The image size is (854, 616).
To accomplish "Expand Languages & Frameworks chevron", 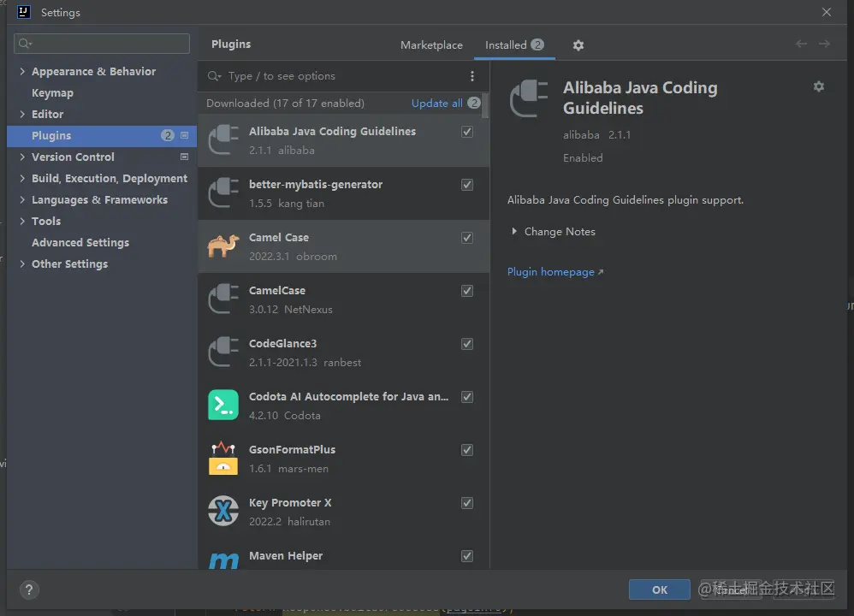I will tap(21, 199).
